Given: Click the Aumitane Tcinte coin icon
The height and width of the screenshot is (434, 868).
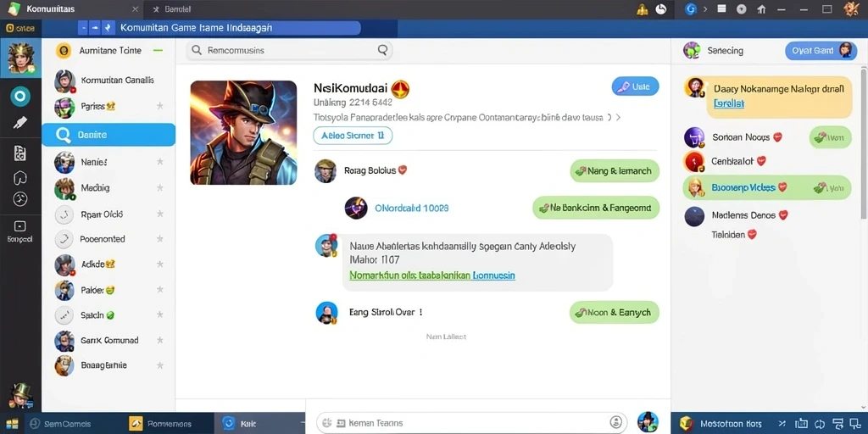Looking at the screenshot, I should pos(64,51).
